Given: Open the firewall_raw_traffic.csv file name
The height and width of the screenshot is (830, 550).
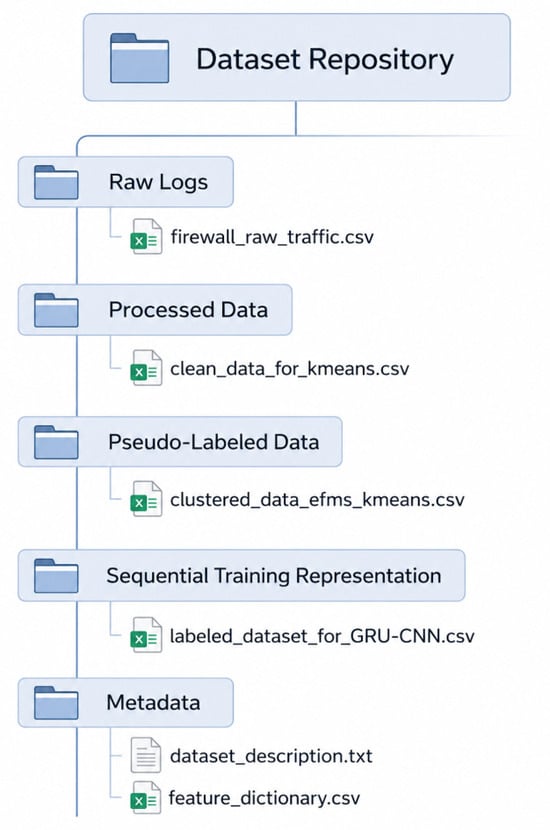Looking at the screenshot, I should pos(272,237).
